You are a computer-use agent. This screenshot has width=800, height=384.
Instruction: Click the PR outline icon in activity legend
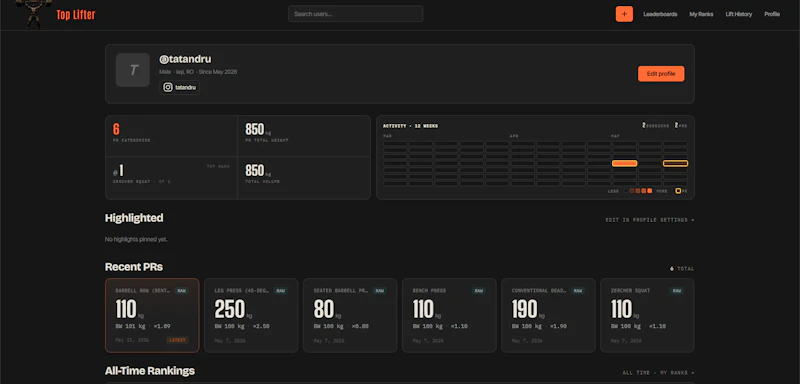click(678, 191)
